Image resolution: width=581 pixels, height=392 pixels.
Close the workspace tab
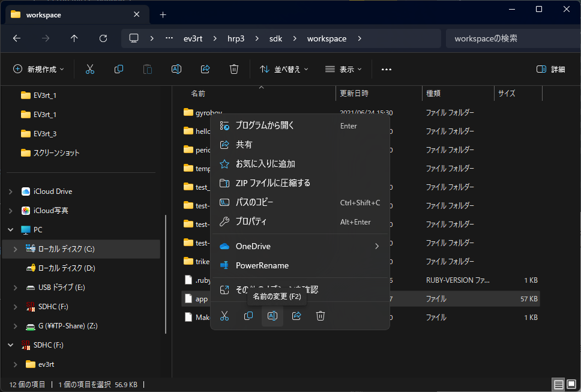pos(136,14)
